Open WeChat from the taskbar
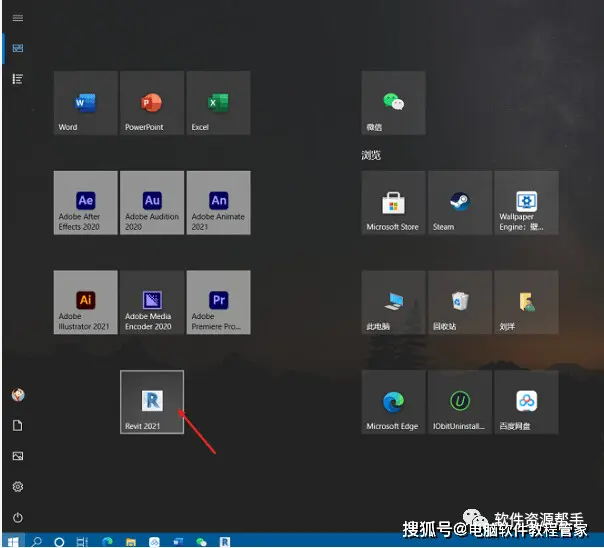Viewport: 604px width, 548px height. point(201,542)
